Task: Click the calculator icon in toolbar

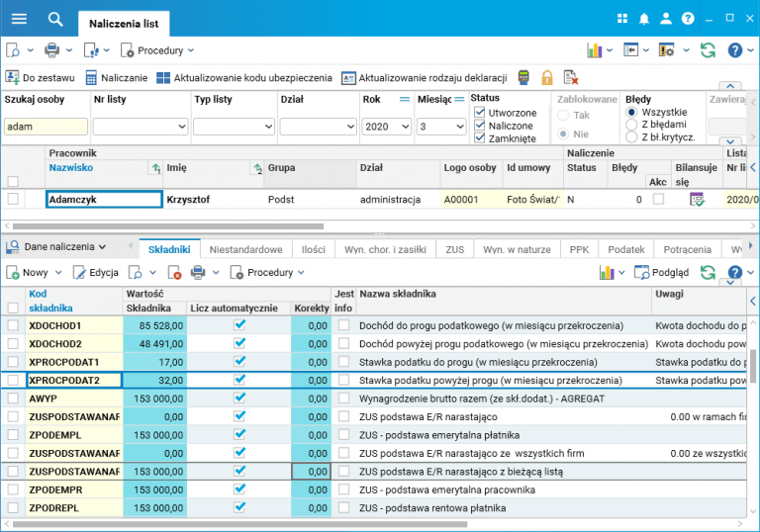Action: (522, 78)
